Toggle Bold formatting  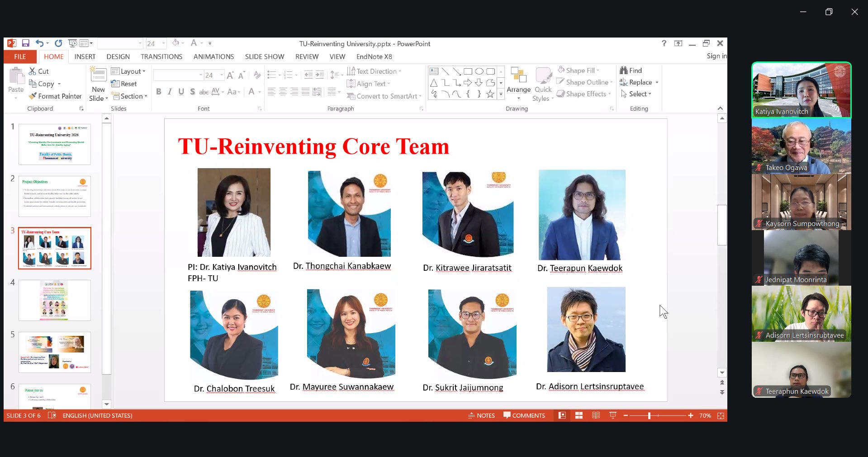[158, 92]
